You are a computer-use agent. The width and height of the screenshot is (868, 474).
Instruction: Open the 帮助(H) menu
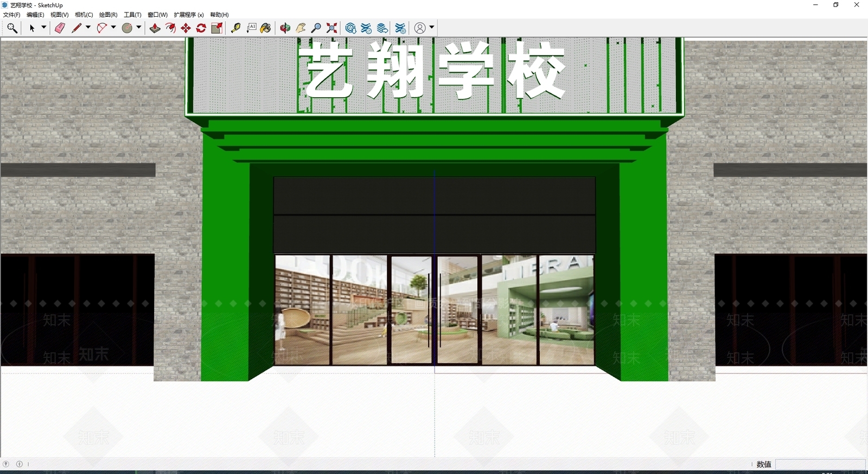(219, 15)
